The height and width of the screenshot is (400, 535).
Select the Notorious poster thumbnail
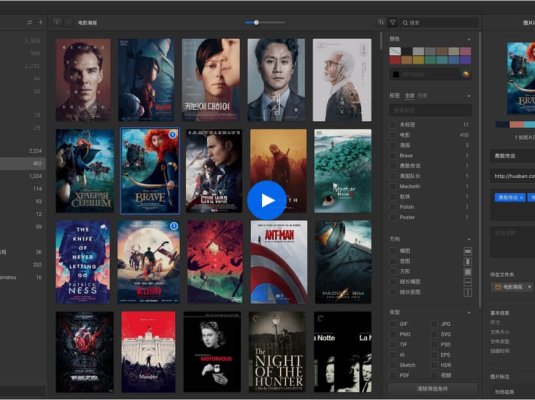pos(212,352)
